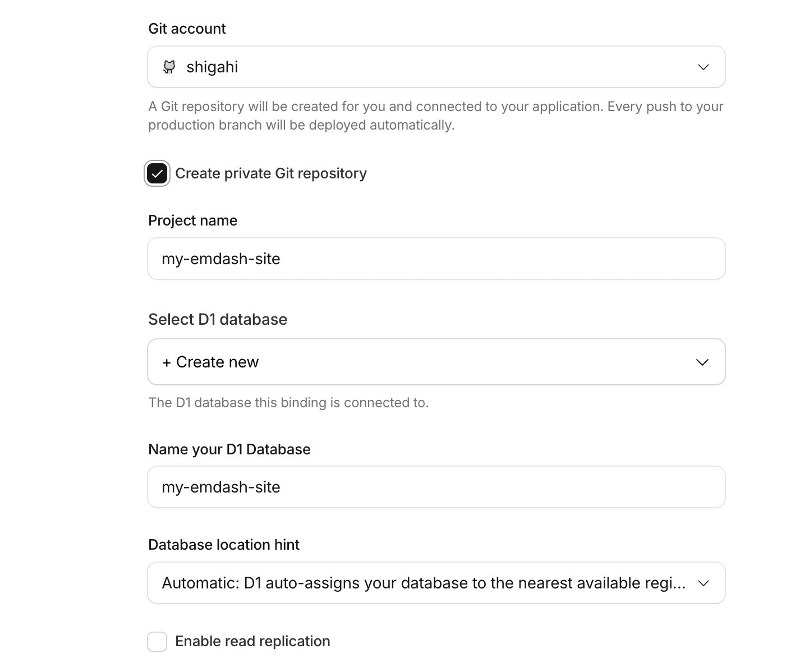Click the D1 binding helper text

(x=288, y=403)
